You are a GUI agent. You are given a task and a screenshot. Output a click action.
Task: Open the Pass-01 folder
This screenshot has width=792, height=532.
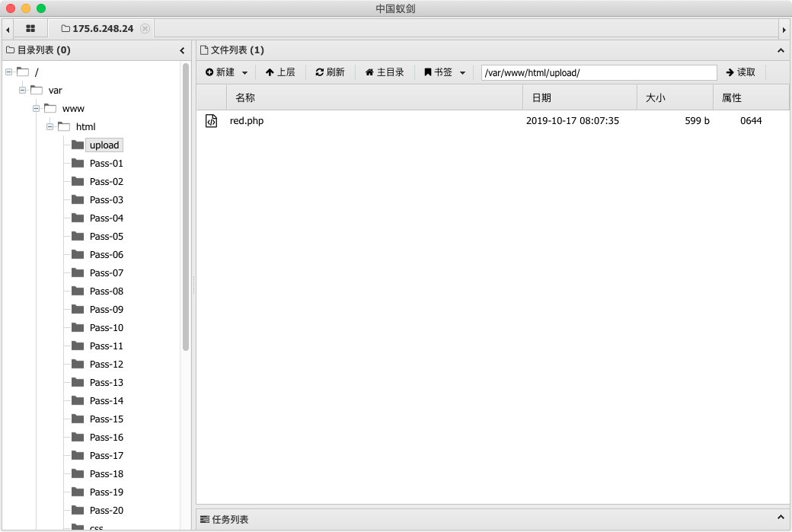pos(97,163)
